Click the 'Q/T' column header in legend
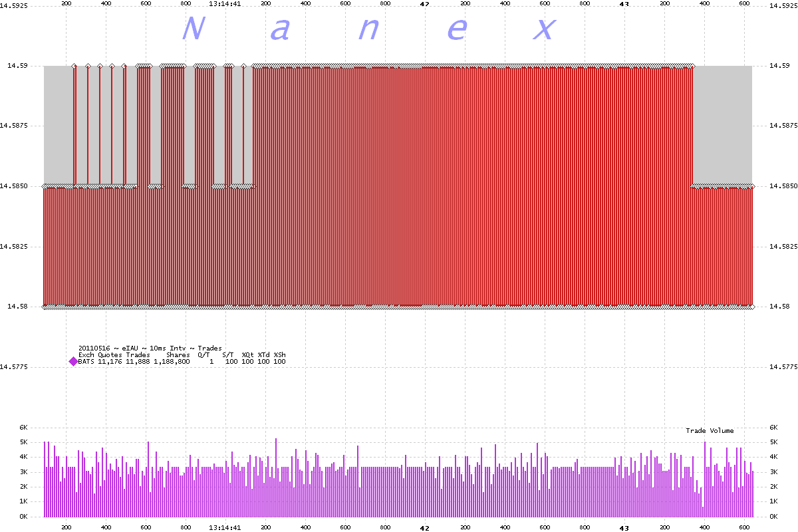 [203, 355]
